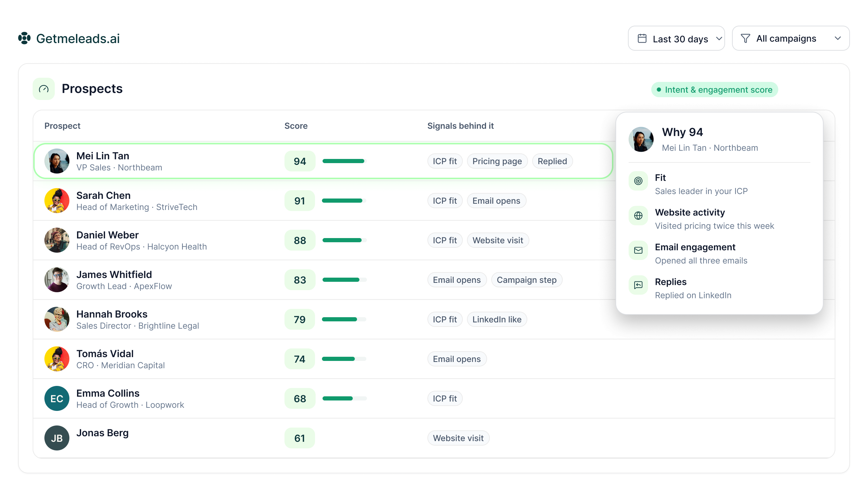Click Tomás Vidal's avatar
This screenshot has width=868, height=481.
point(57,359)
